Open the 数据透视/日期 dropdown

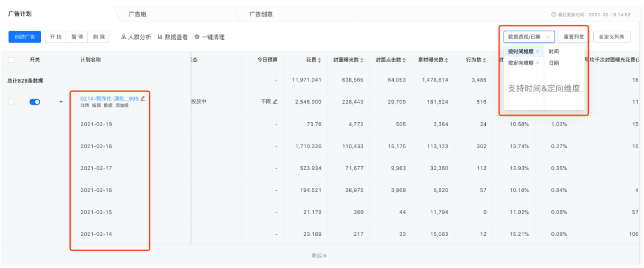(x=529, y=37)
